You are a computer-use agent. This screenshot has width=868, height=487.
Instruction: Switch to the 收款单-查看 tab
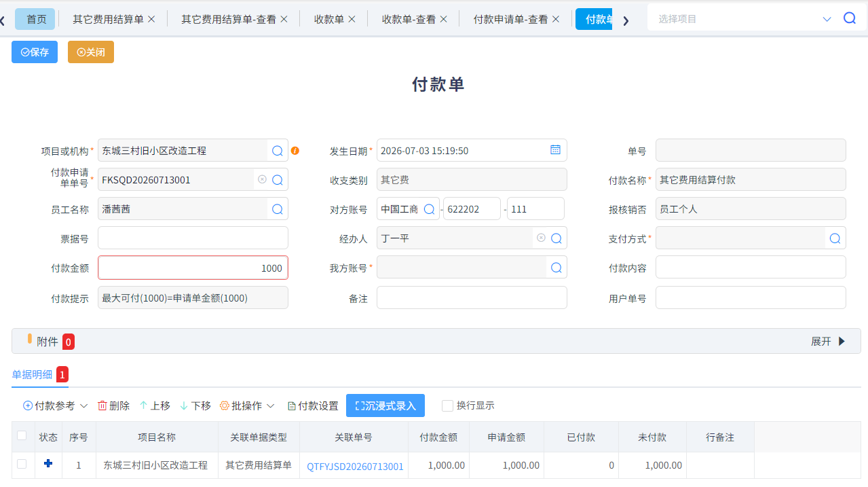(409, 20)
